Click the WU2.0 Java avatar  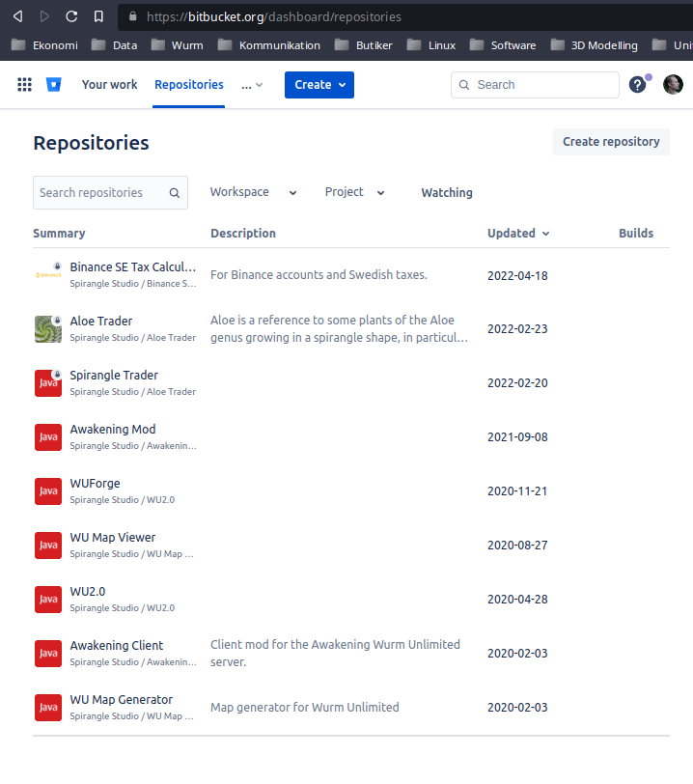pyautogui.click(x=48, y=599)
